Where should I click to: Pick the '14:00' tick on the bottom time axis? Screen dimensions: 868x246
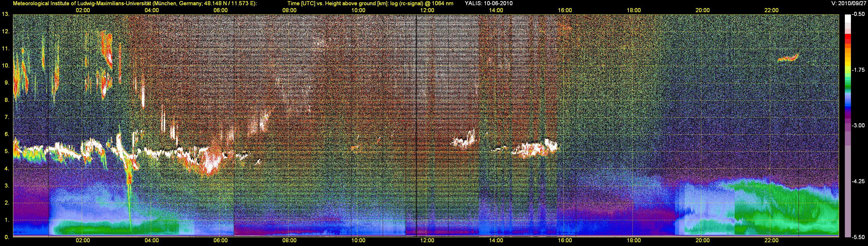(x=496, y=241)
